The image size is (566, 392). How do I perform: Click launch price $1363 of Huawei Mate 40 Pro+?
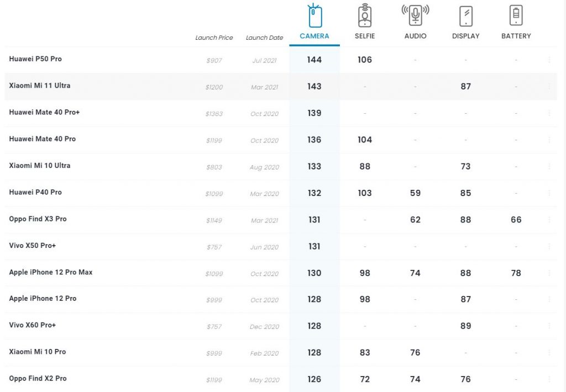click(x=214, y=114)
